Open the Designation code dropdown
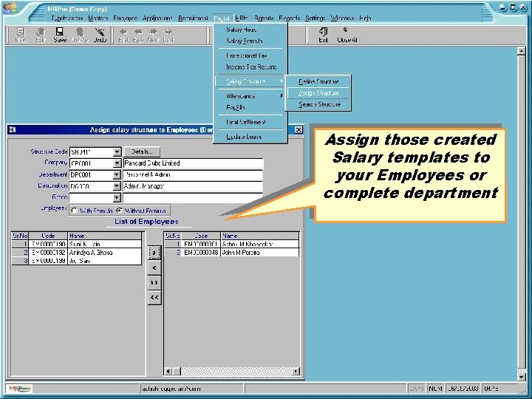 [x=117, y=186]
